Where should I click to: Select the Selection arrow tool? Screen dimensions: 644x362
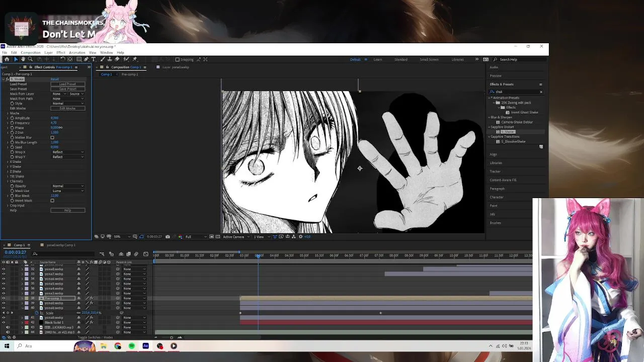click(x=16, y=59)
